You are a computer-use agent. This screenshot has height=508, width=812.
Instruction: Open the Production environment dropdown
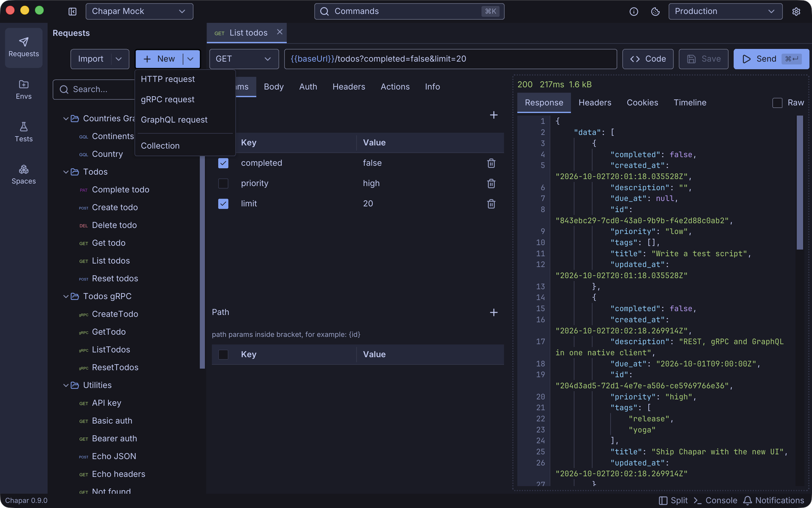(x=726, y=11)
